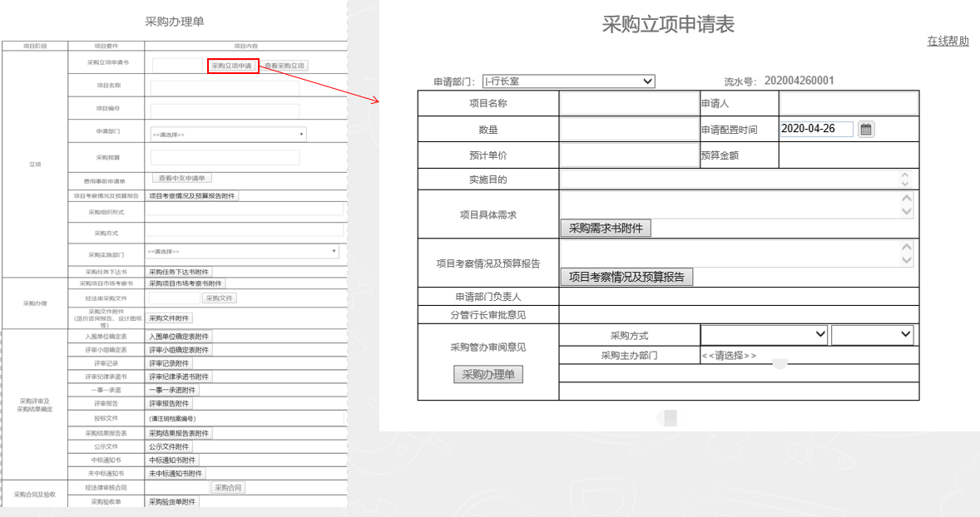The width and height of the screenshot is (980, 517).
Task: Open the 采购办理单 button
Action: pyautogui.click(x=488, y=374)
